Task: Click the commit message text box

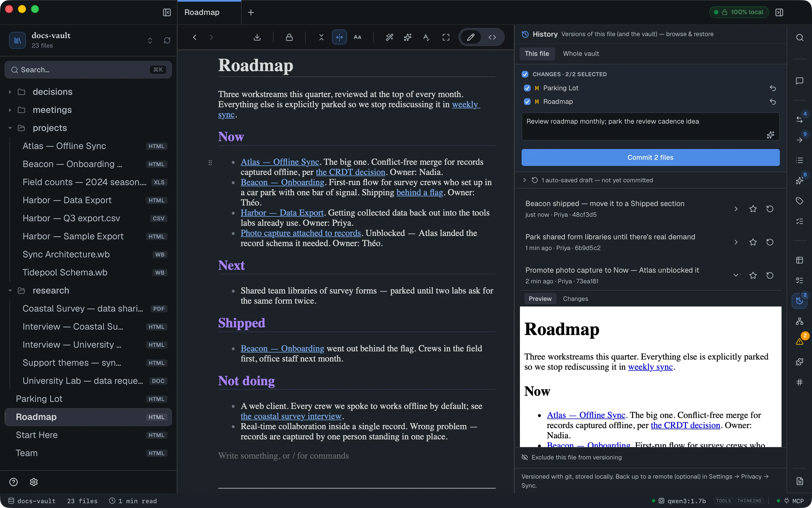Action: (650, 127)
